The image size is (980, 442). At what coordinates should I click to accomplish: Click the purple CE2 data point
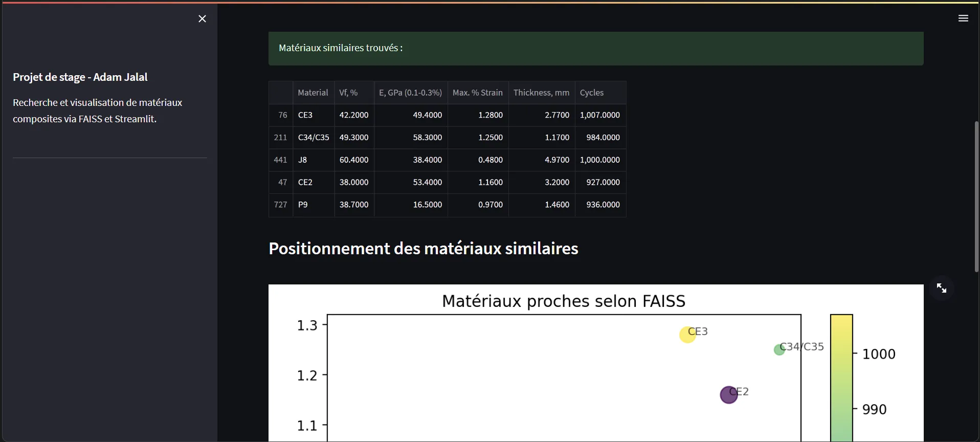point(729,395)
